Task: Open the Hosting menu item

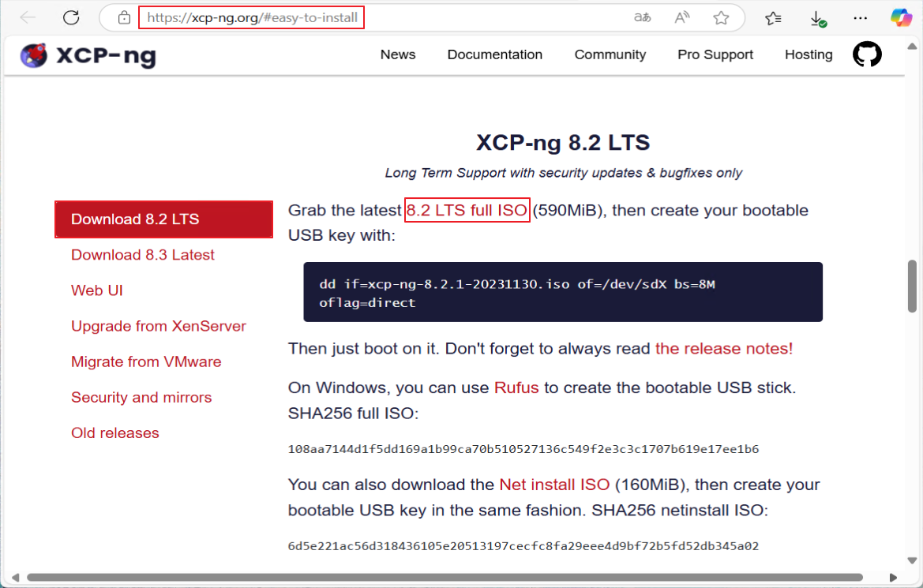Action: [x=809, y=54]
